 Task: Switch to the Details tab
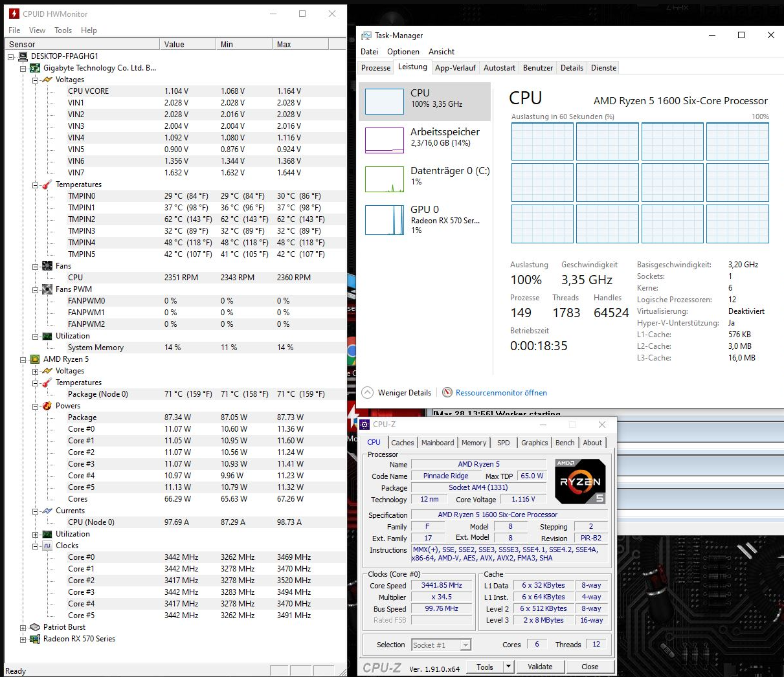tap(572, 68)
